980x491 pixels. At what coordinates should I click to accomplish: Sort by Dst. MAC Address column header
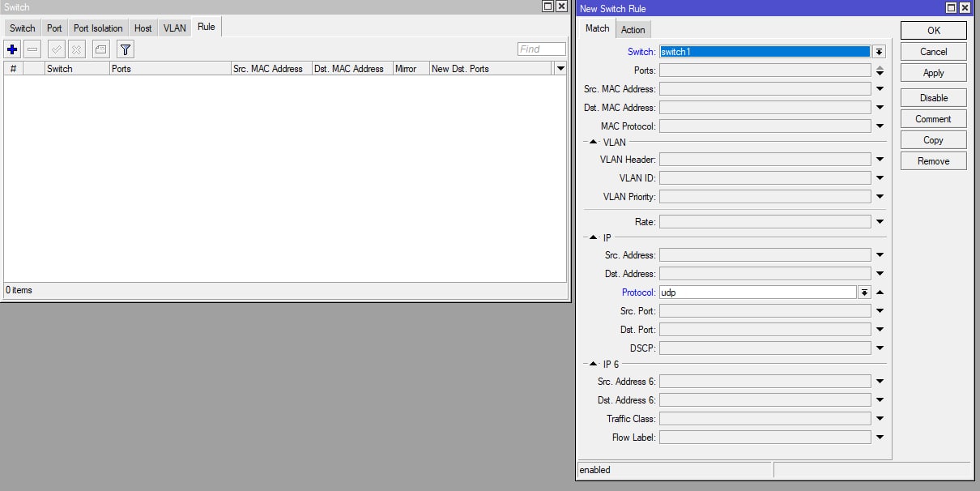tap(352, 69)
